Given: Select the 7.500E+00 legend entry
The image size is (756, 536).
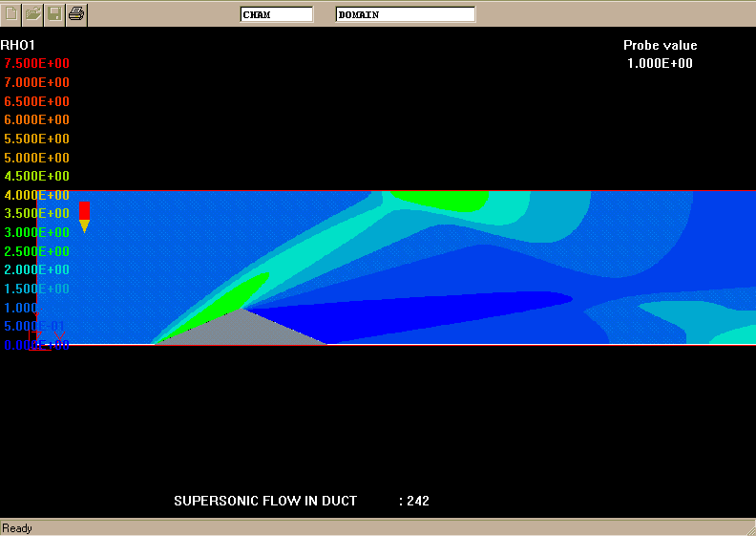Looking at the screenshot, I should [x=36, y=64].
